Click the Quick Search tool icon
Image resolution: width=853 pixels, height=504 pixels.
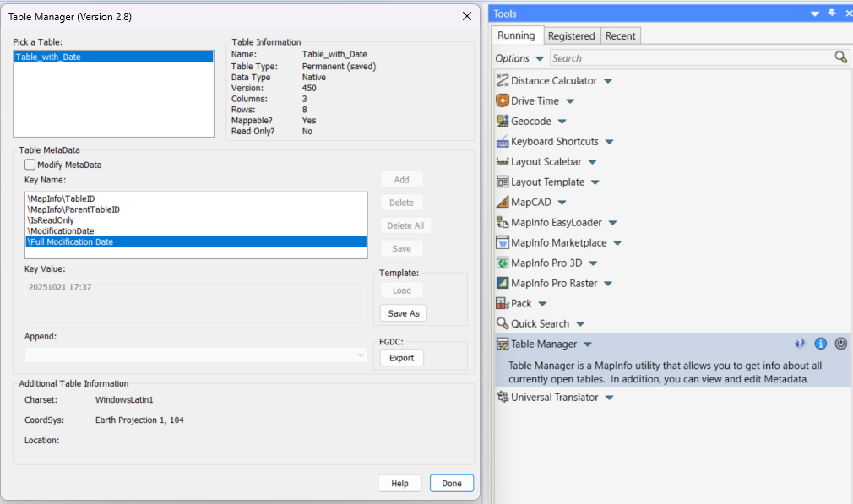pyautogui.click(x=503, y=323)
